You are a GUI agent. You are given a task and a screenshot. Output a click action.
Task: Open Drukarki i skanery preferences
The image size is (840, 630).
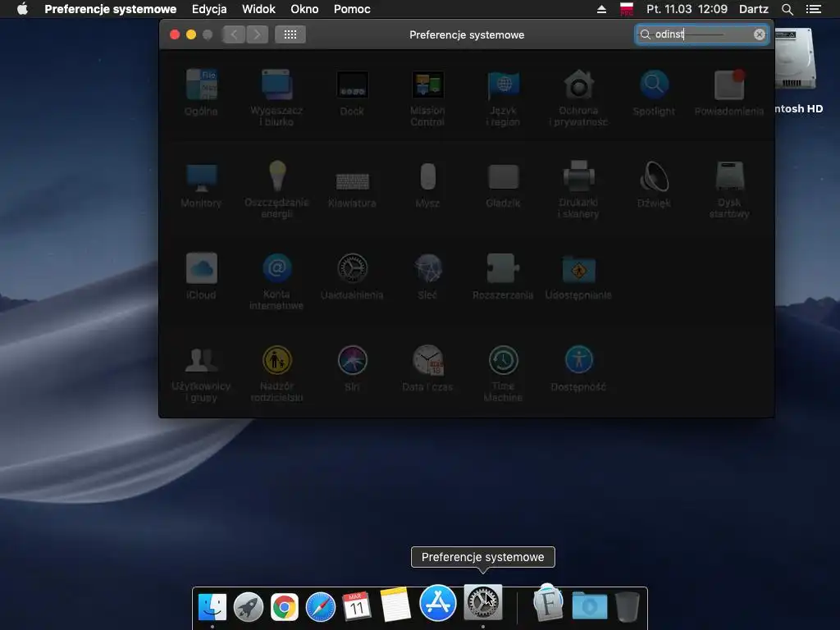tap(578, 189)
